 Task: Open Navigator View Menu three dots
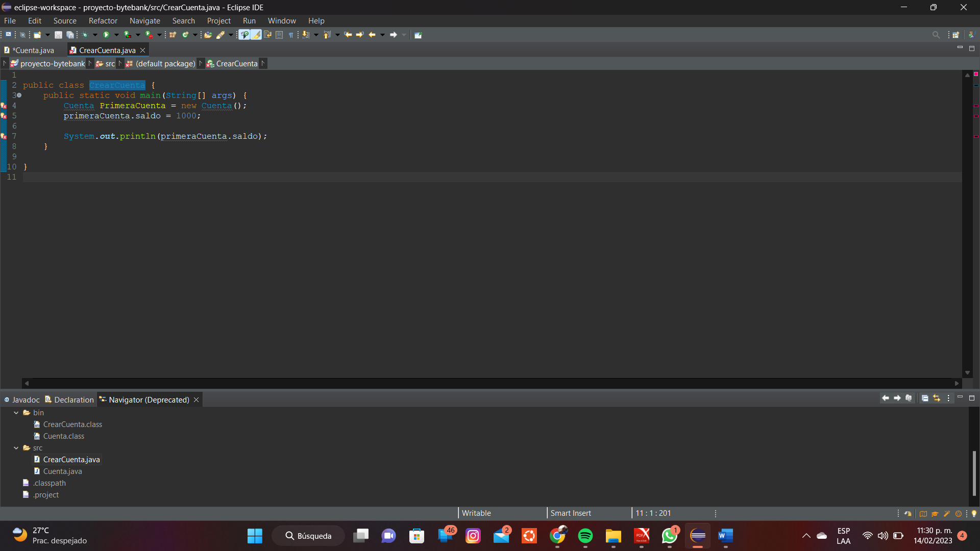pos(949,398)
